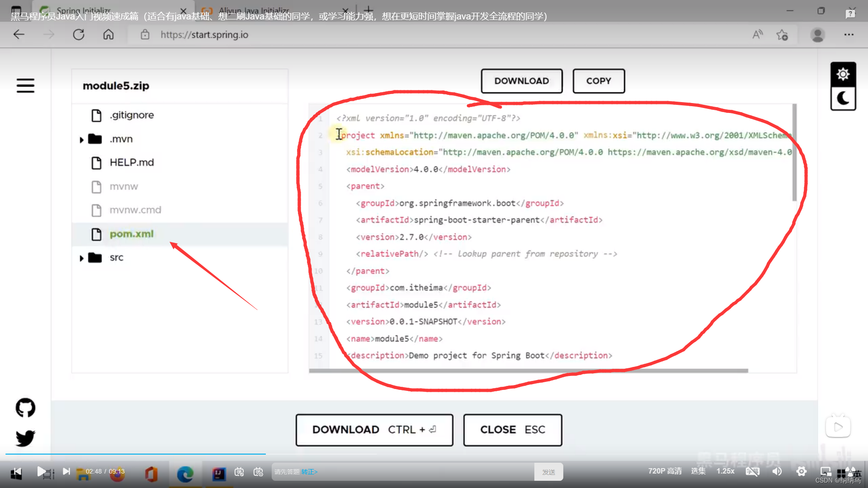Viewport: 868px width, 488px height.
Task: Click the COPY button for pom.xml content
Action: coord(599,80)
